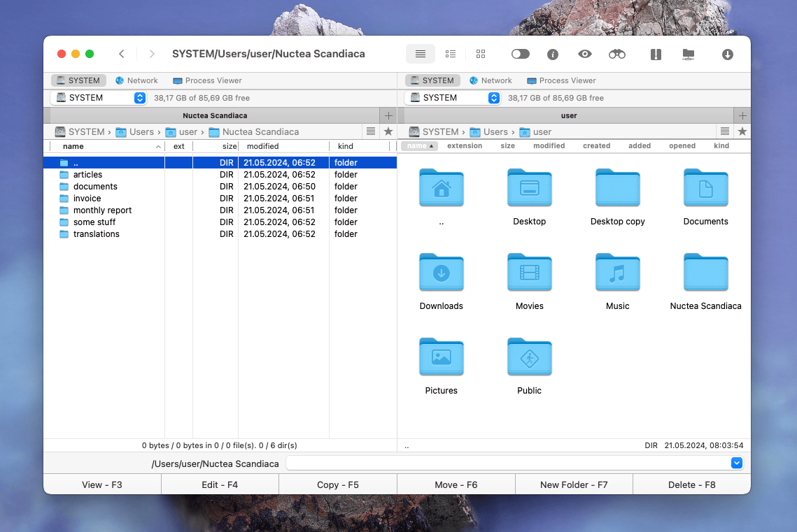
Task: Open search using the binoculars icon
Action: click(616, 53)
